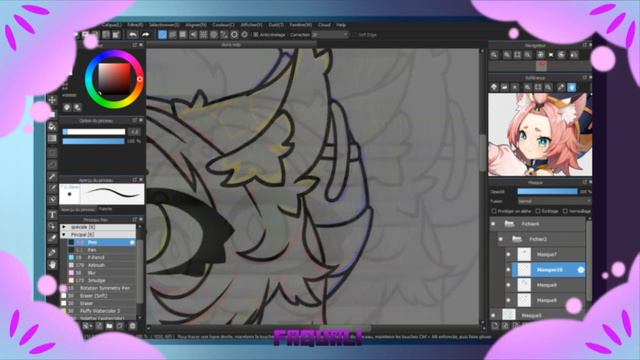Enable crisscross snap guide icon

point(183,35)
